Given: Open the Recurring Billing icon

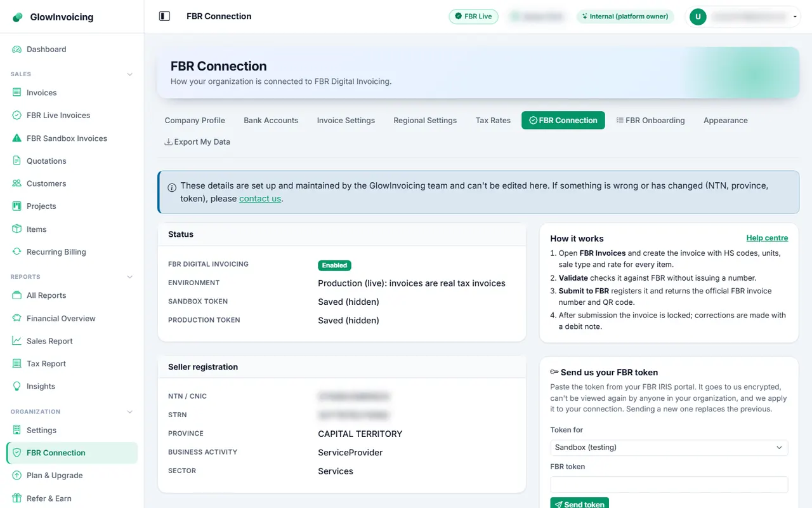Looking at the screenshot, I should pos(17,252).
